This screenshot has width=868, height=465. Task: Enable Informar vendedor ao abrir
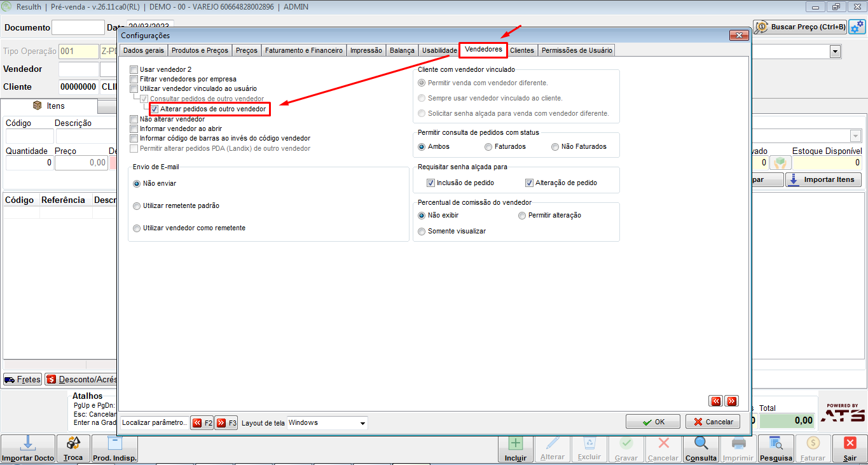point(134,128)
